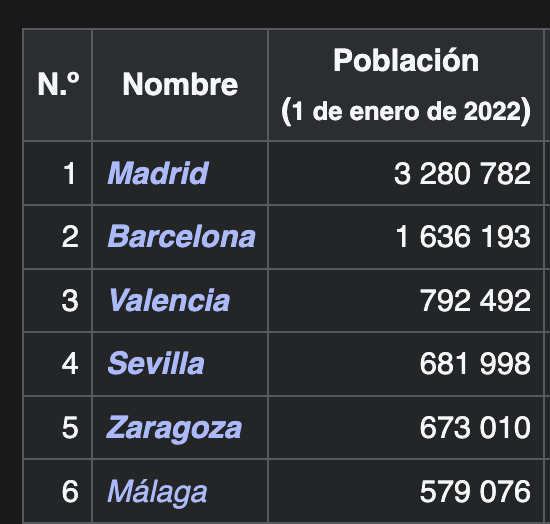
Task: Select Sevilla population cell 681 998
Action: (406, 364)
